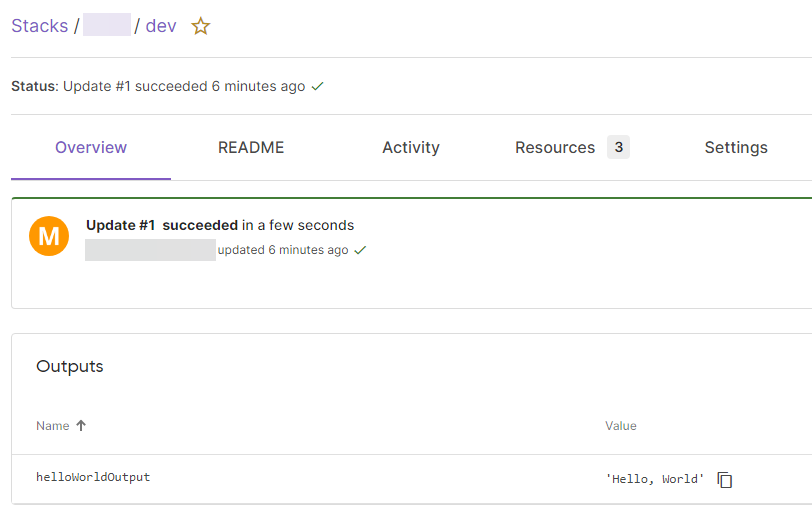Open the Overview tab
812x522 pixels.
point(91,148)
